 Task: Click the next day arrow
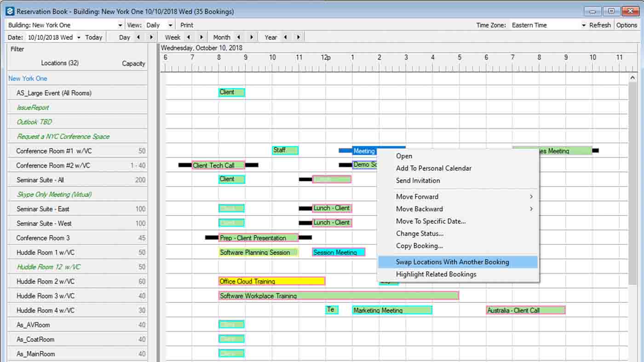[152, 37]
